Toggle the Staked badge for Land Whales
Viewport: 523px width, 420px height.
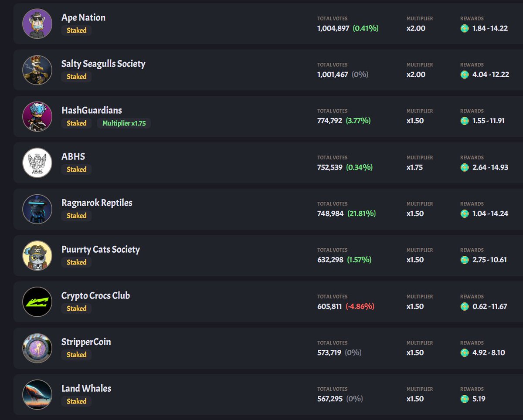pyautogui.click(x=76, y=401)
